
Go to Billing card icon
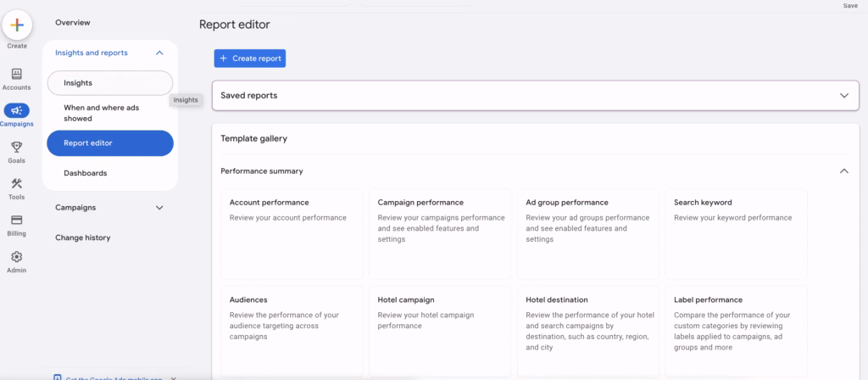click(x=17, y=221)
